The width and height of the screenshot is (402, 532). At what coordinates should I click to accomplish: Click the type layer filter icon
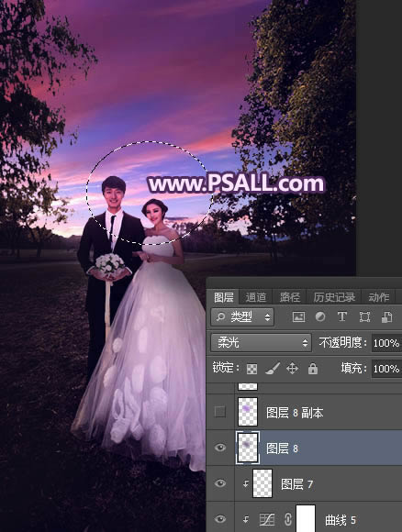coord(342,316)
